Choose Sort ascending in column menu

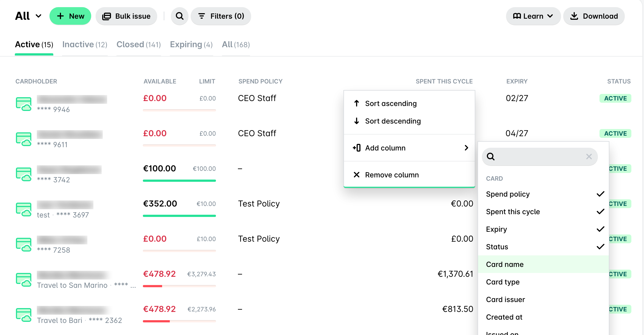409,104
